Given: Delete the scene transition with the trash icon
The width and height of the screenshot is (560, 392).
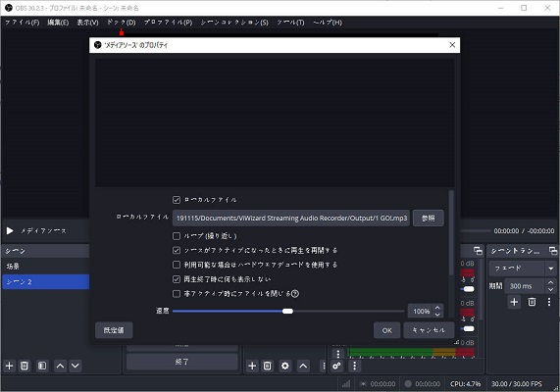Looking at the screenshot, I should (532, 302).
